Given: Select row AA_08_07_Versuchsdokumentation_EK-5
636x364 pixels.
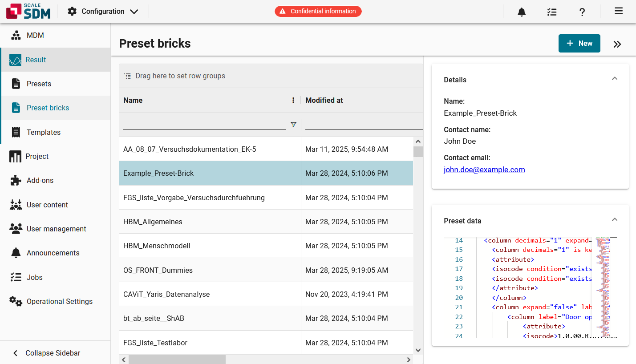Looking at the screenshot, I should [266, 149].
